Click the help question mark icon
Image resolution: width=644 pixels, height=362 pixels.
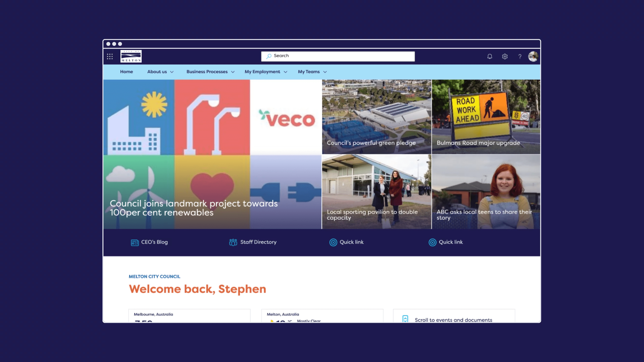pos(520,57)
